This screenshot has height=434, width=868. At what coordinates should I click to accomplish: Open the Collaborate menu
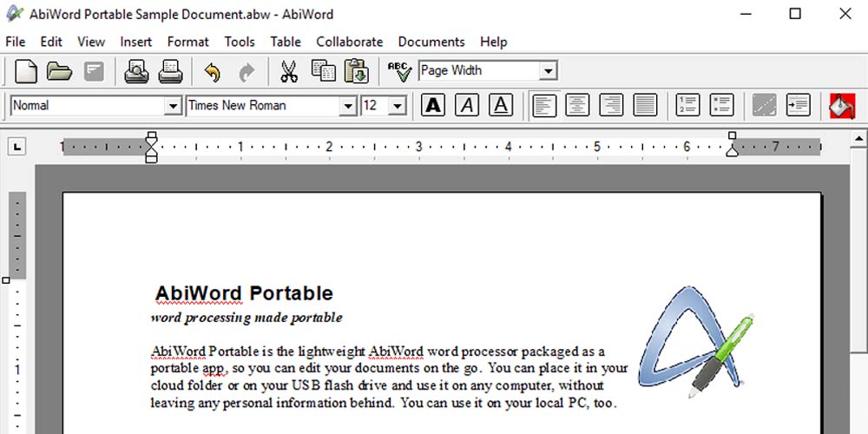349,42
